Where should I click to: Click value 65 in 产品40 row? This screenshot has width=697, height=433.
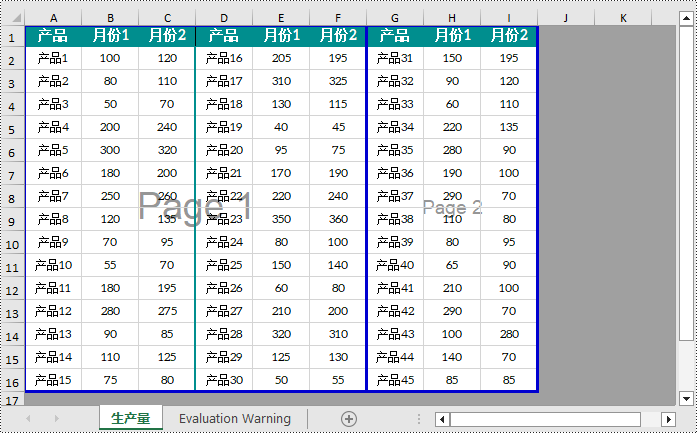pos(452,265)
